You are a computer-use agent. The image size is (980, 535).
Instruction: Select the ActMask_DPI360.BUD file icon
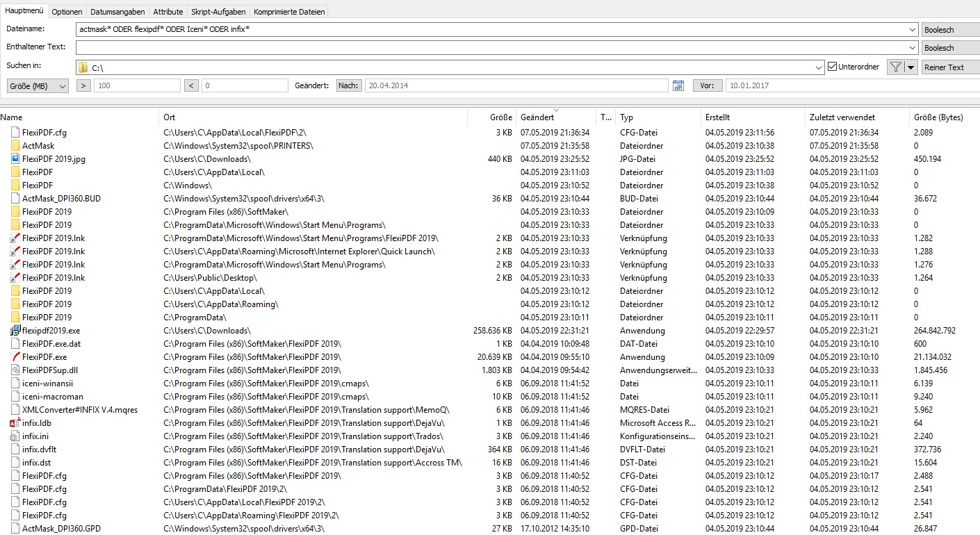[x=15, y=199]
